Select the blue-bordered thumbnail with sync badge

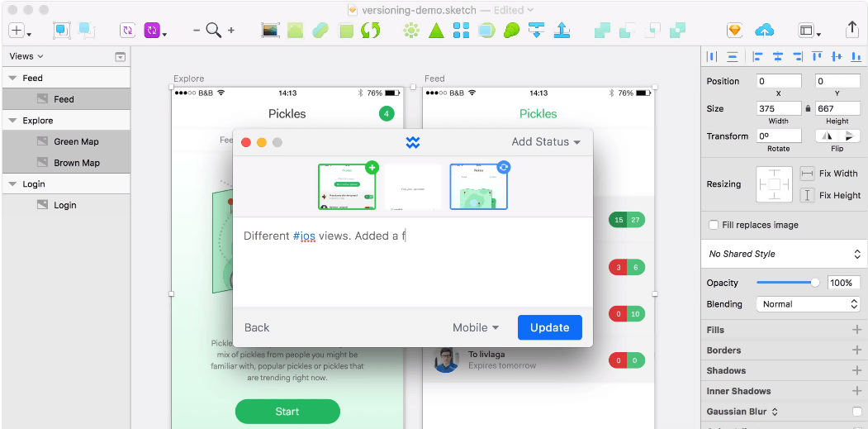[x=479, y=186]
